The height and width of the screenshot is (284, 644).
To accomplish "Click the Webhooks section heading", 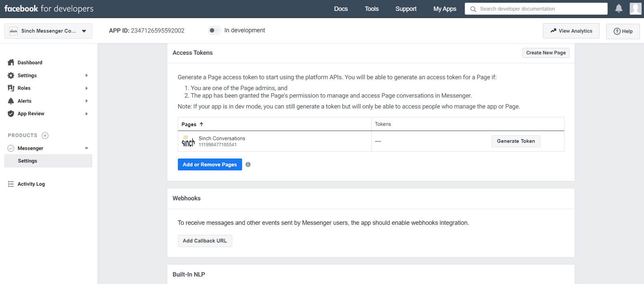I will 186,198.
